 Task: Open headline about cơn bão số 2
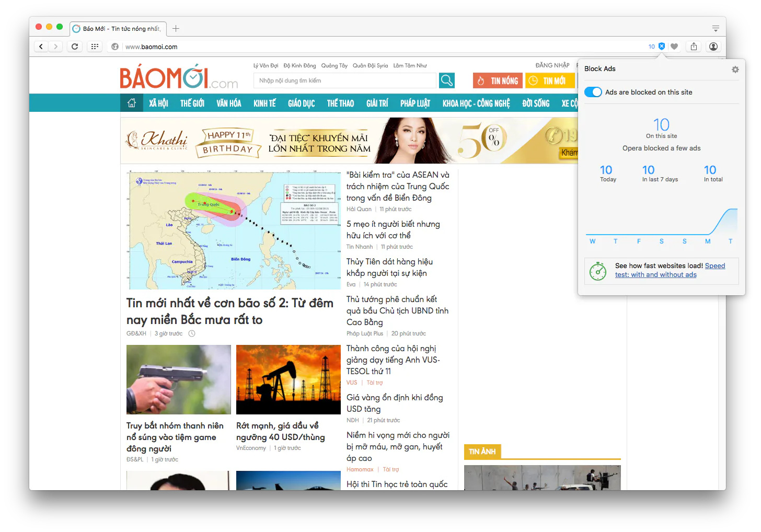pos(230,311)
